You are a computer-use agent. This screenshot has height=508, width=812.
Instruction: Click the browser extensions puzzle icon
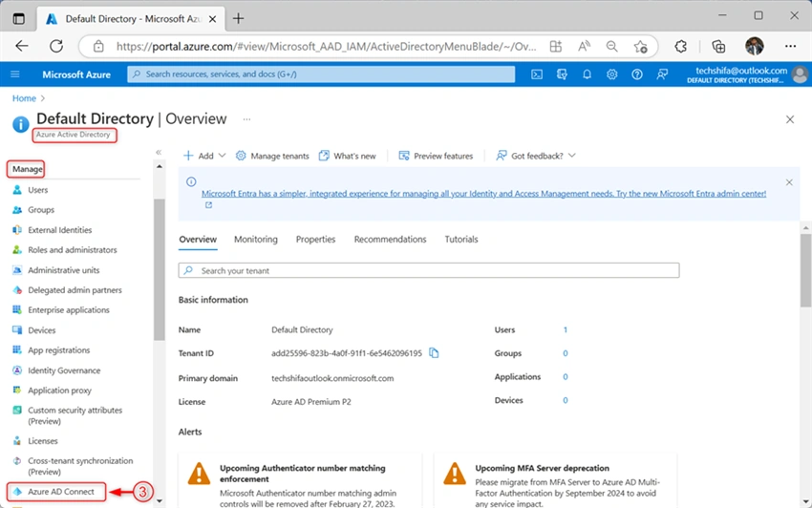pyautogui.click(x=680, y=47)
